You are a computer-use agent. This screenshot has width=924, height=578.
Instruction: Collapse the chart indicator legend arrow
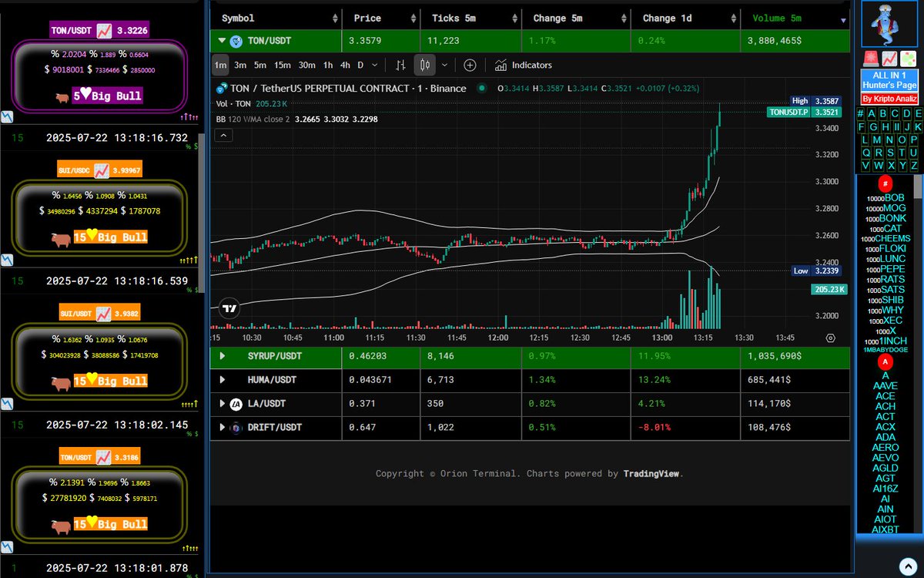tap(223, 135)
